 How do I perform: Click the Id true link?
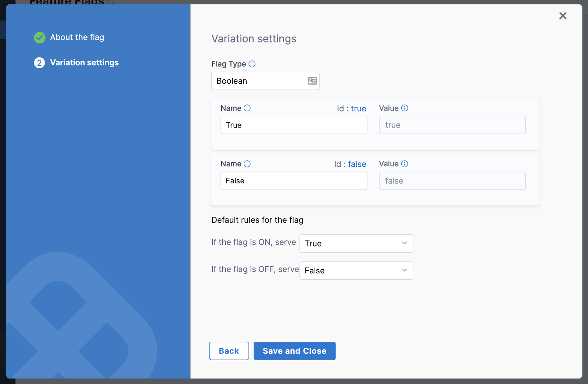click(x=358, y=108)
